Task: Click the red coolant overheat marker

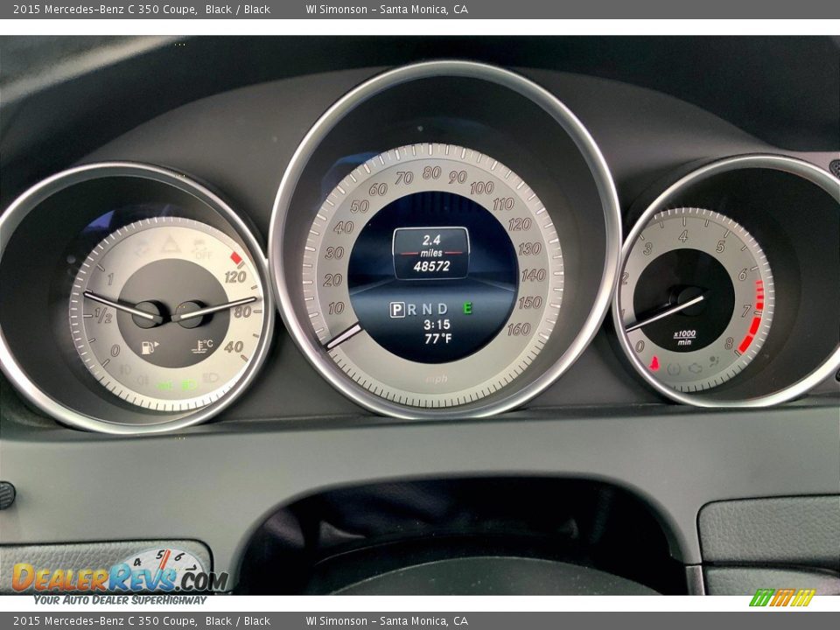Action: click(236, 258)
